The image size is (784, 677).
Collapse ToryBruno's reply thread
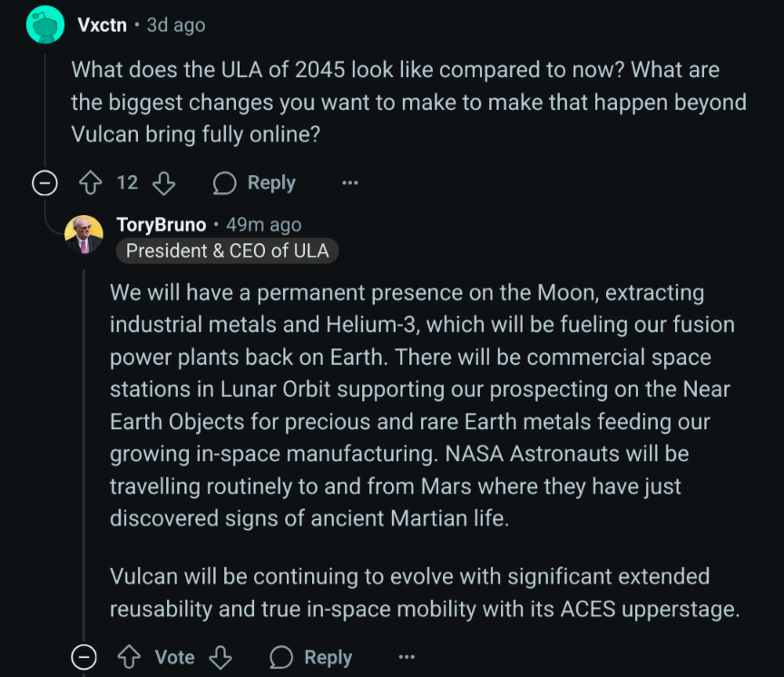(x=83, y=656)
